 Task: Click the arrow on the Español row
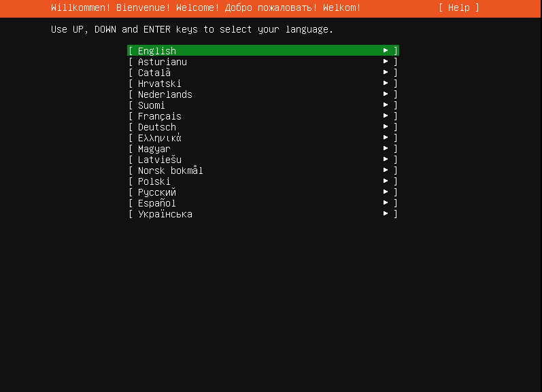[386, 202]
